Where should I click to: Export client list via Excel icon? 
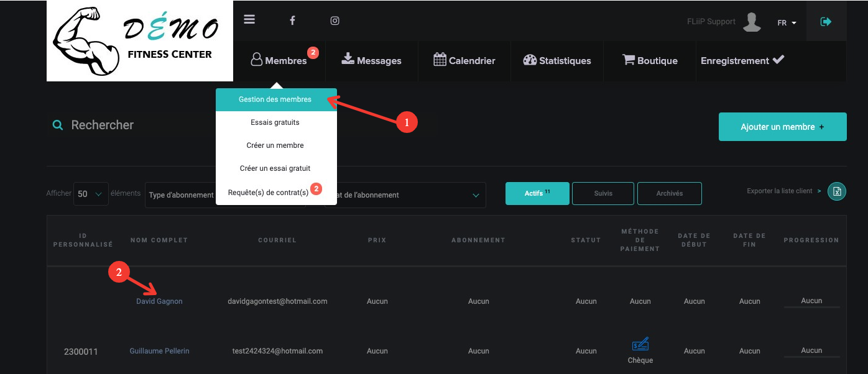click(836, 191)
